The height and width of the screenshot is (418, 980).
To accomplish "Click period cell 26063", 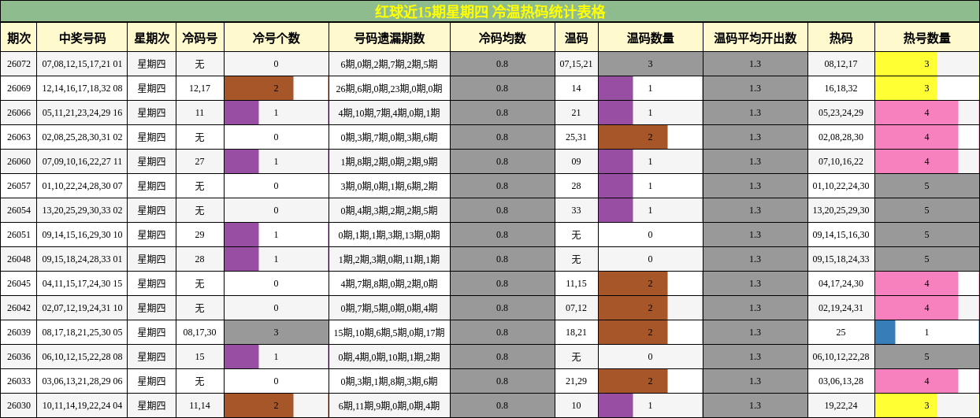I will point(19,137).
